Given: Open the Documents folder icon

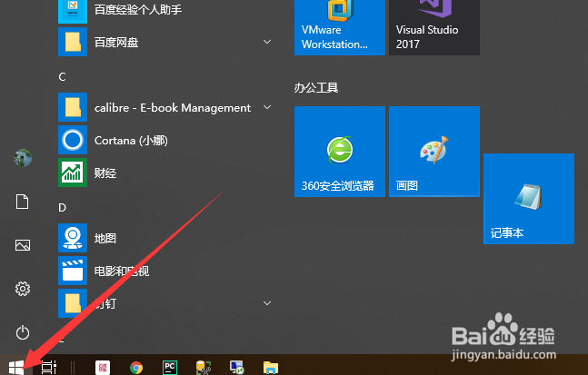Looking at the screenshot, I should pos(23,202).
